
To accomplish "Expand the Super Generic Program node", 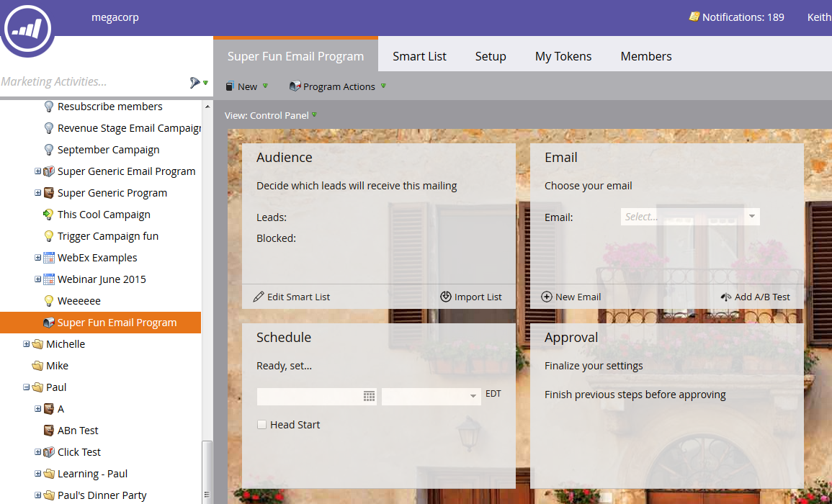I will point(37,193).
